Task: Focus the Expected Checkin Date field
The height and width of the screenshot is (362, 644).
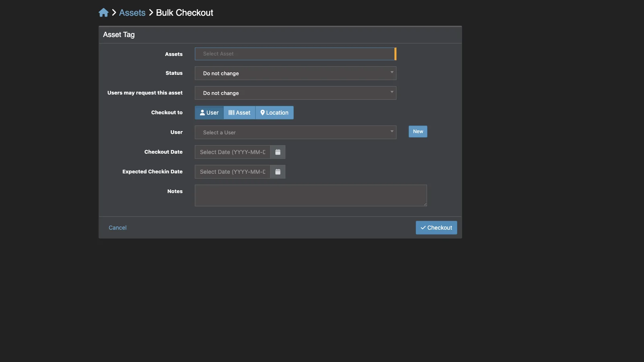Action: point(233,172)
